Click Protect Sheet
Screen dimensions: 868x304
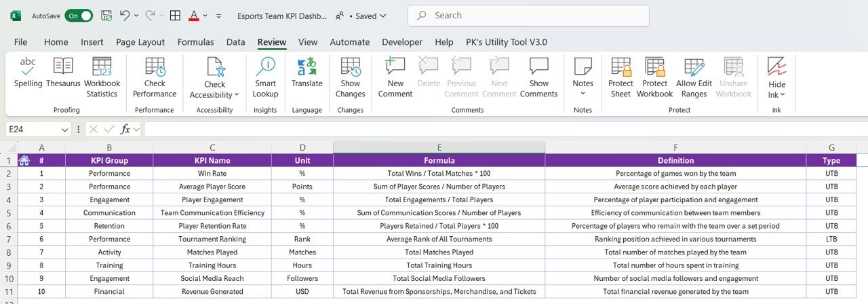620,77
